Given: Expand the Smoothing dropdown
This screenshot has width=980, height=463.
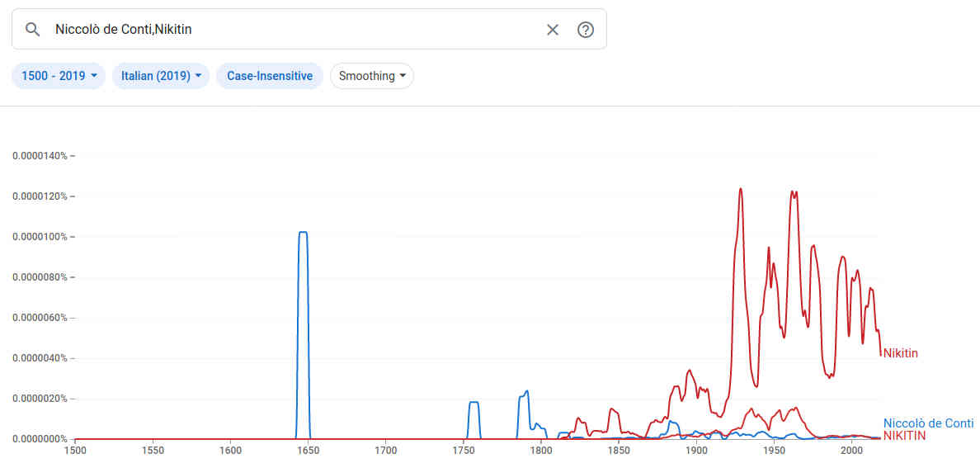Looking at the screenshot, I should [372, 76].
